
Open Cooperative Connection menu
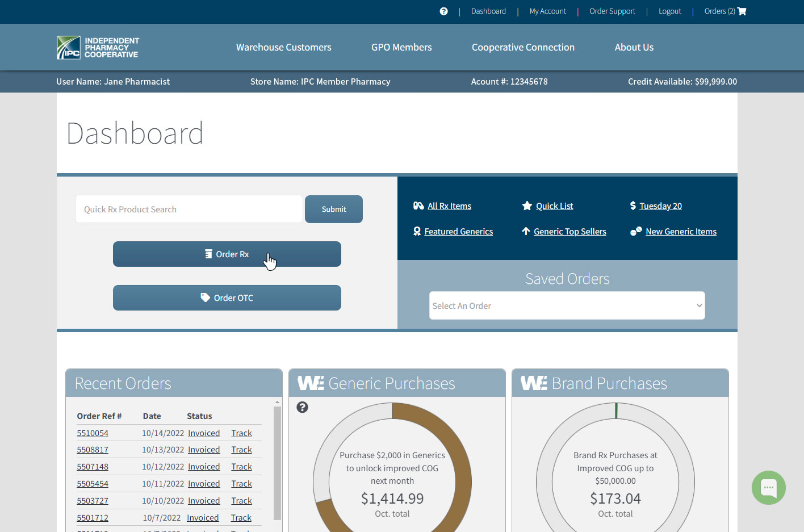[x=523, y=47]
